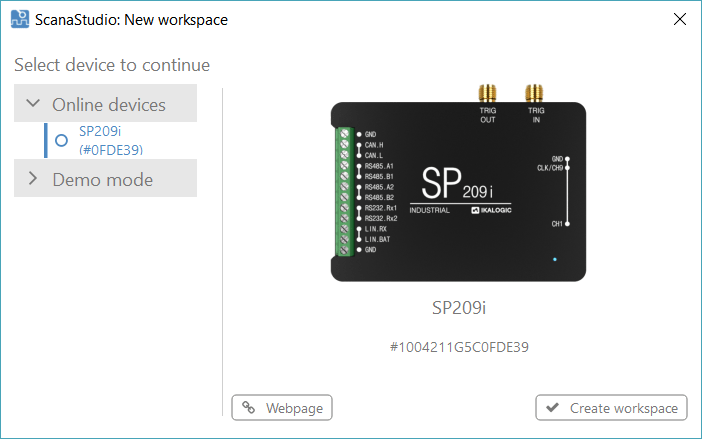
Task: Open the Demo mode section
Action: coord(102,179)
